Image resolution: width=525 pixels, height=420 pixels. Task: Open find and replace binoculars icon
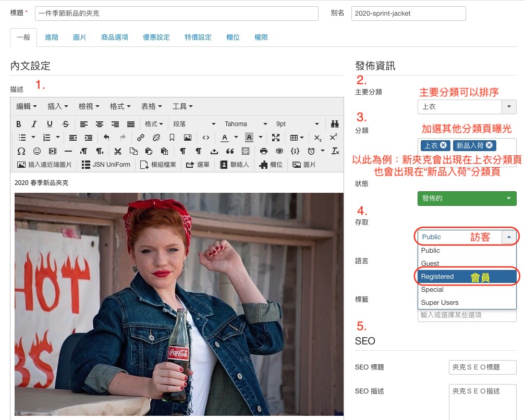click(x=335, y=124)
